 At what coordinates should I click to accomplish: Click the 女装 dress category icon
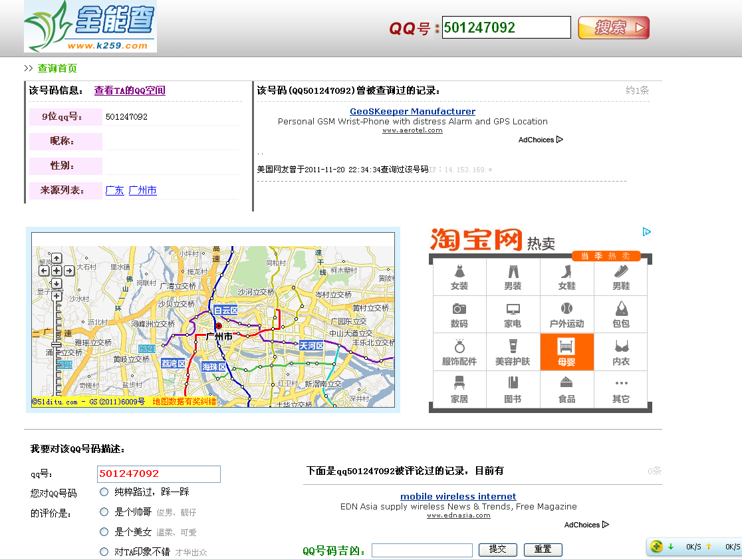[459, 277]
